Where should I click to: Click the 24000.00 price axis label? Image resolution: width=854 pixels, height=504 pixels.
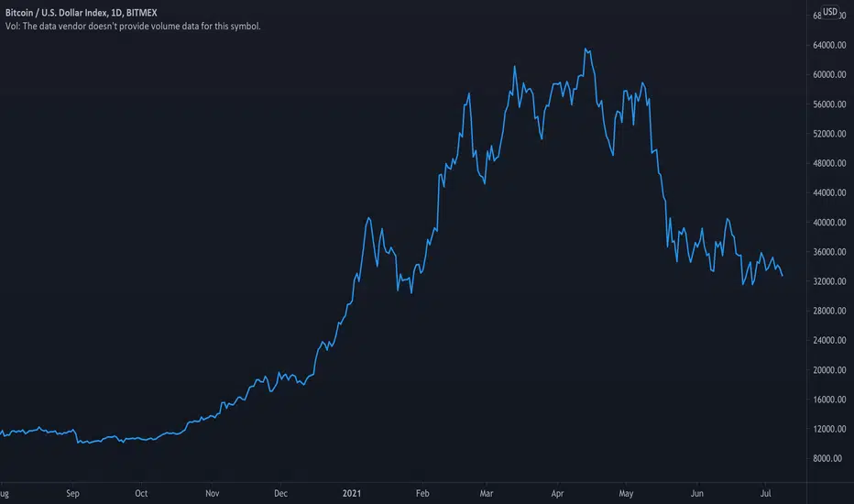829,340
